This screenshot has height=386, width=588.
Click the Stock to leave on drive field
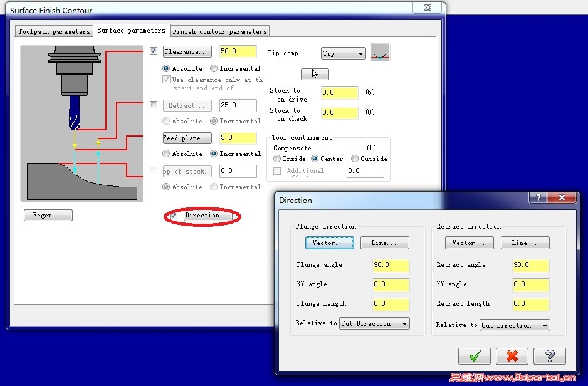tap(340, 93)
